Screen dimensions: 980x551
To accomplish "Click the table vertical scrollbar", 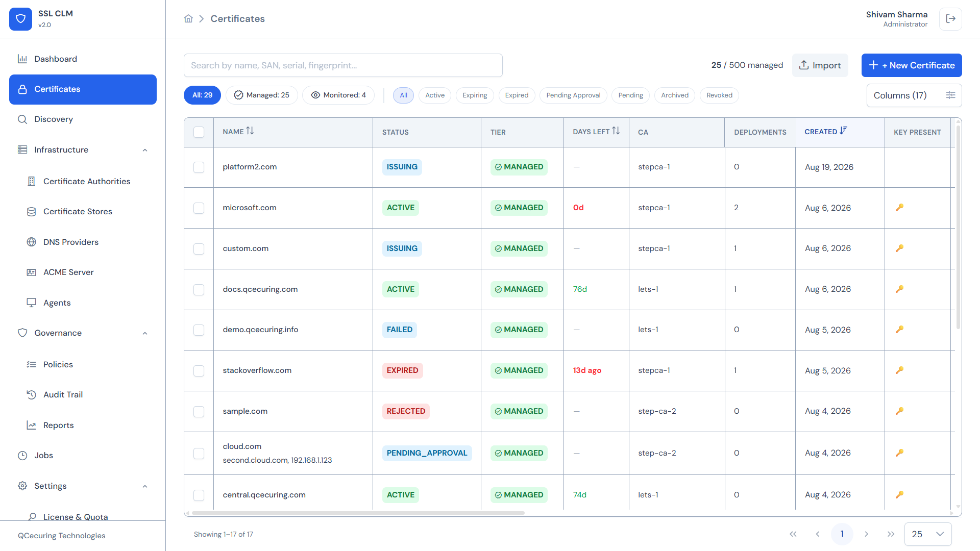I will tap(958, 227).
